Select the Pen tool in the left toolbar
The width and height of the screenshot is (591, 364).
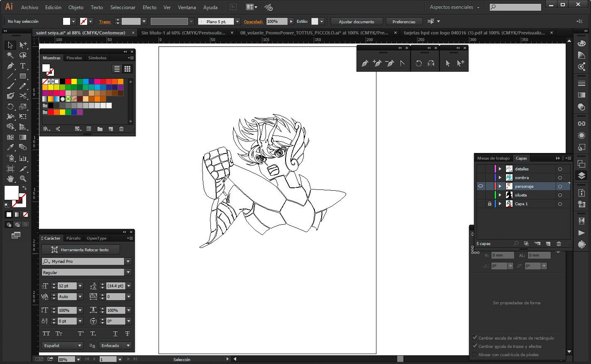point(10,66)
